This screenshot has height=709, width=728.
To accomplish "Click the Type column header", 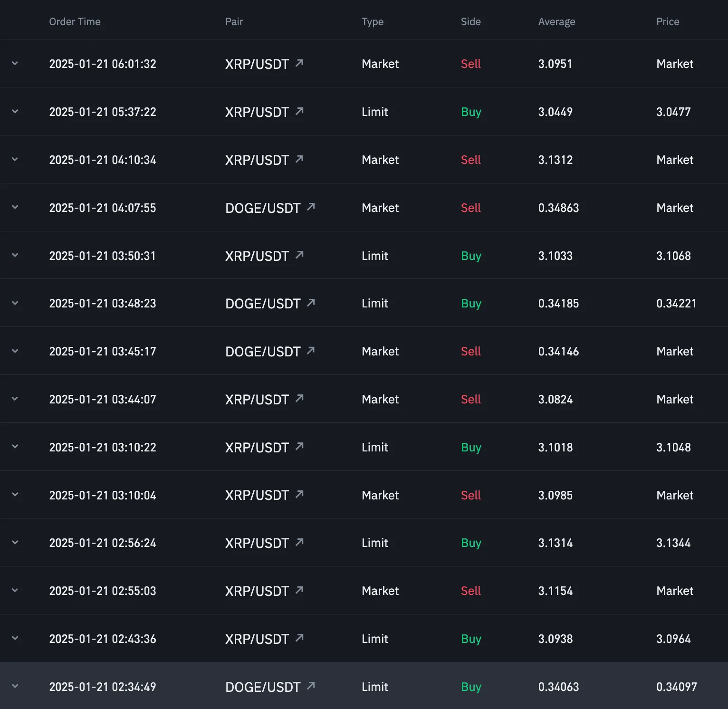I will pos(373,22).
